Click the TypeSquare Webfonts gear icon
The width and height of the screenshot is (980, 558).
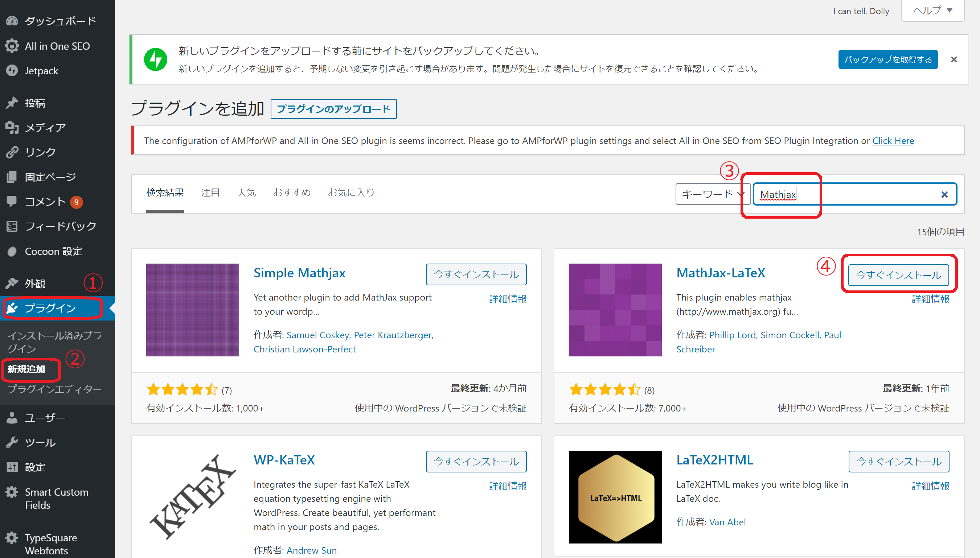pyautogui.click(x=12, y=537)
